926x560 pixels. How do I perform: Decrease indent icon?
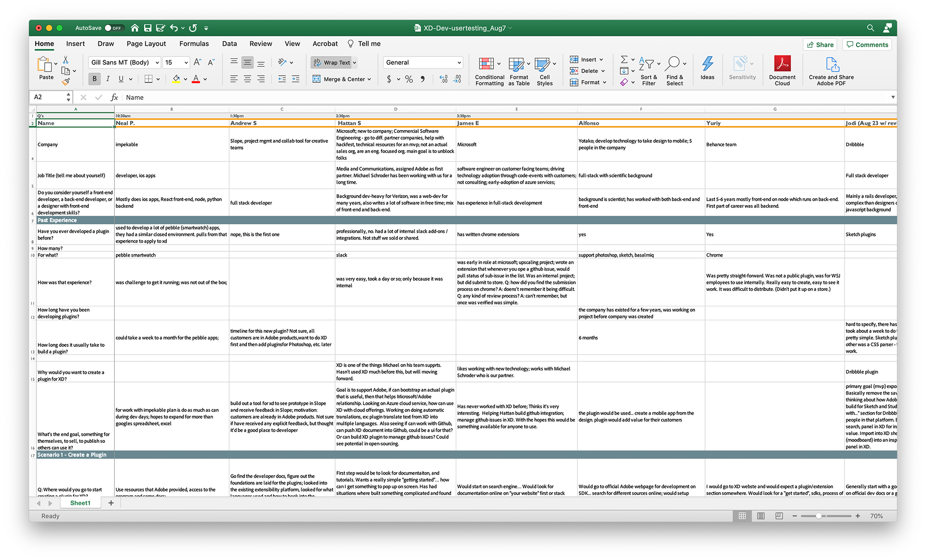pyautogui.click(x=282, y=79)
